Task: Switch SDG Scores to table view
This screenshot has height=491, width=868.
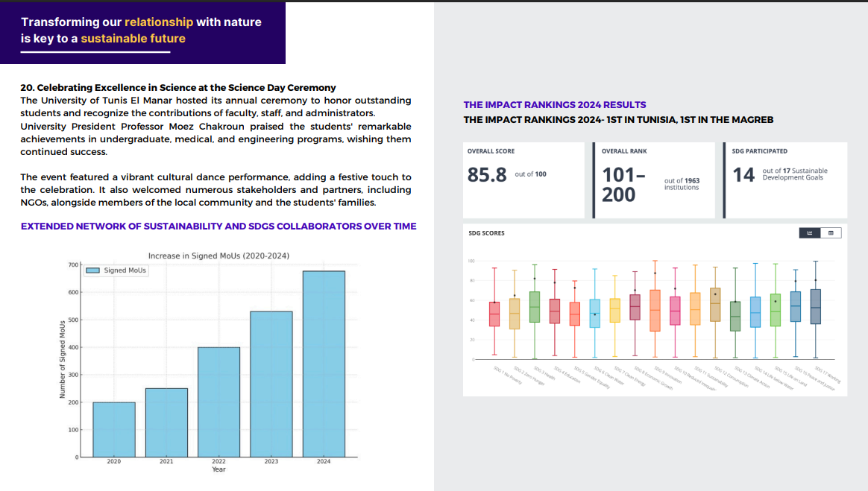Action: (831, 233)
